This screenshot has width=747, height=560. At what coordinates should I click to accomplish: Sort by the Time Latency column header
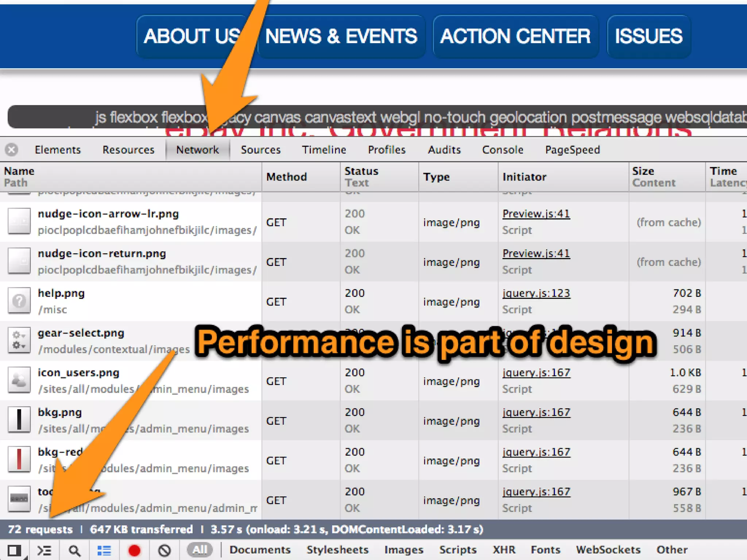(726, 177)
